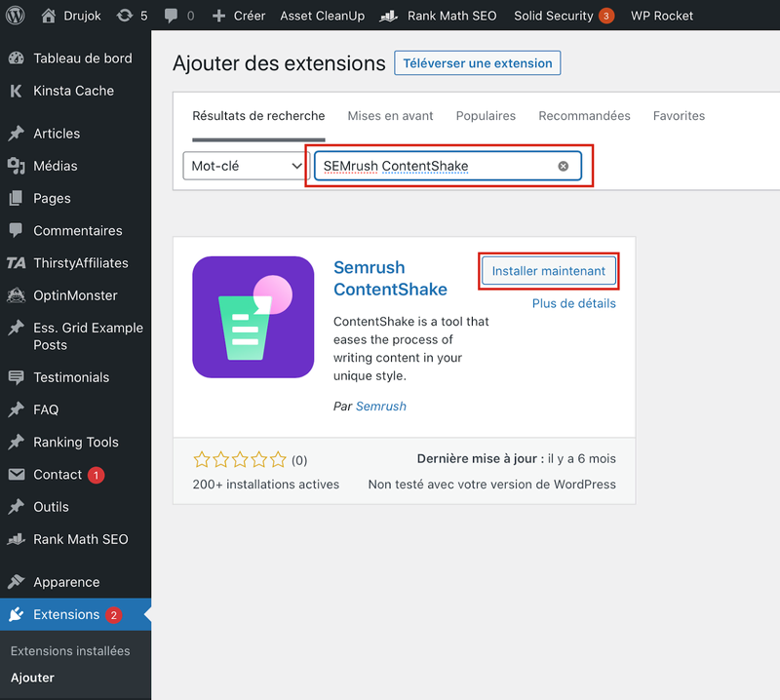Expand the Mot-clé search type dropdown
The height and width of the screenshot is (700, 780).
click(247, 166)
